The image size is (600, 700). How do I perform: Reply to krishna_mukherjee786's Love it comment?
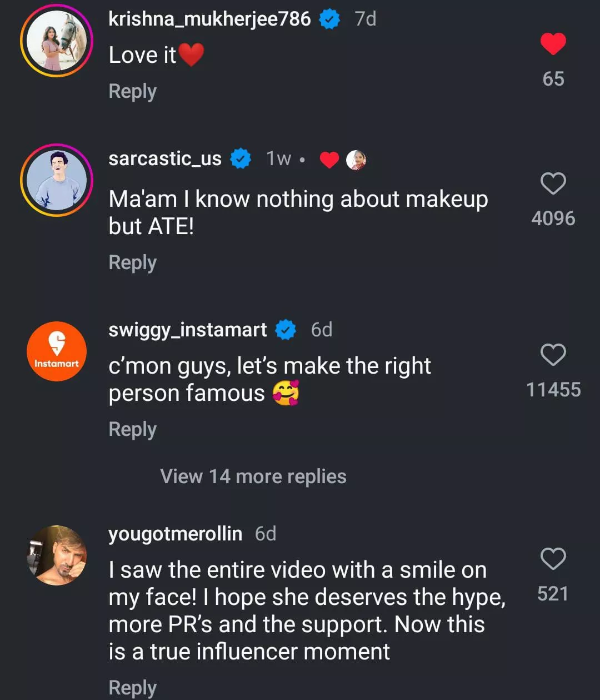(133, 91)
